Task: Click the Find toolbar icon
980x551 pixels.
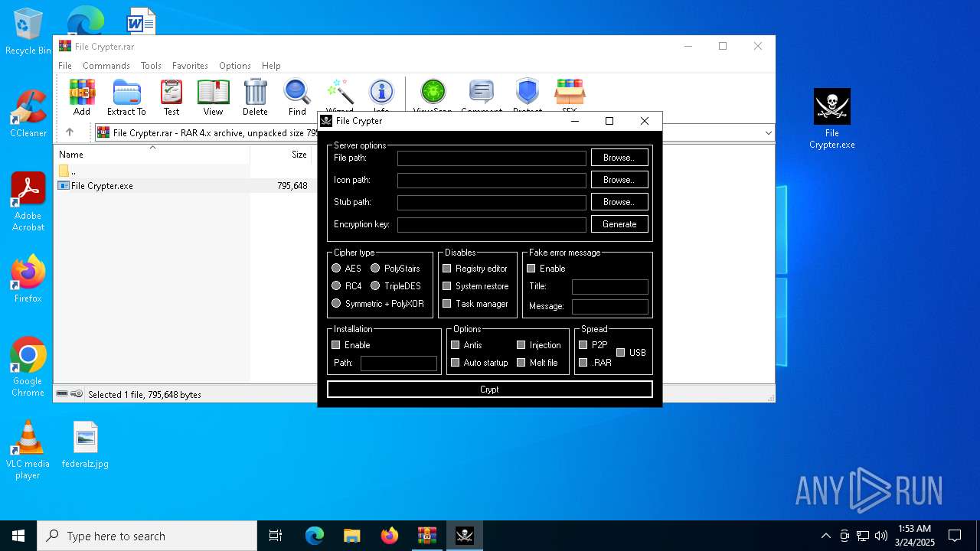Action: [x=297, y=97]
